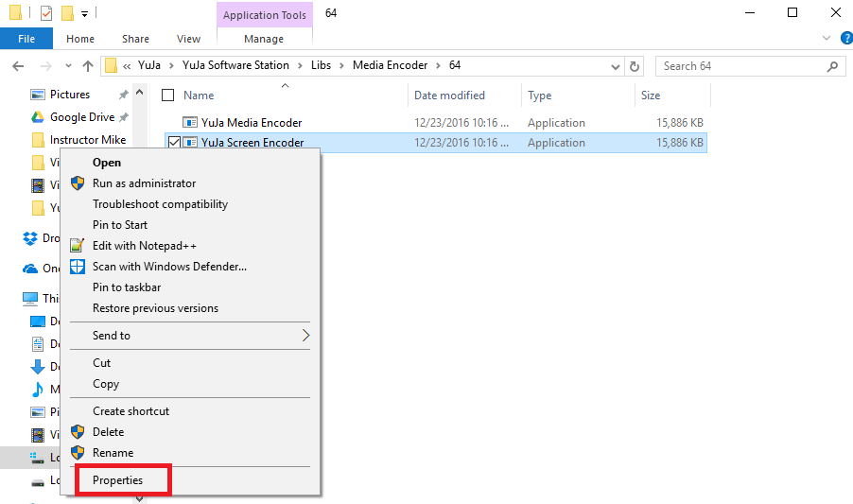Click the Forward navigation arrow
Viewport: 853px width, 504px height.
(x=46, y=66)
